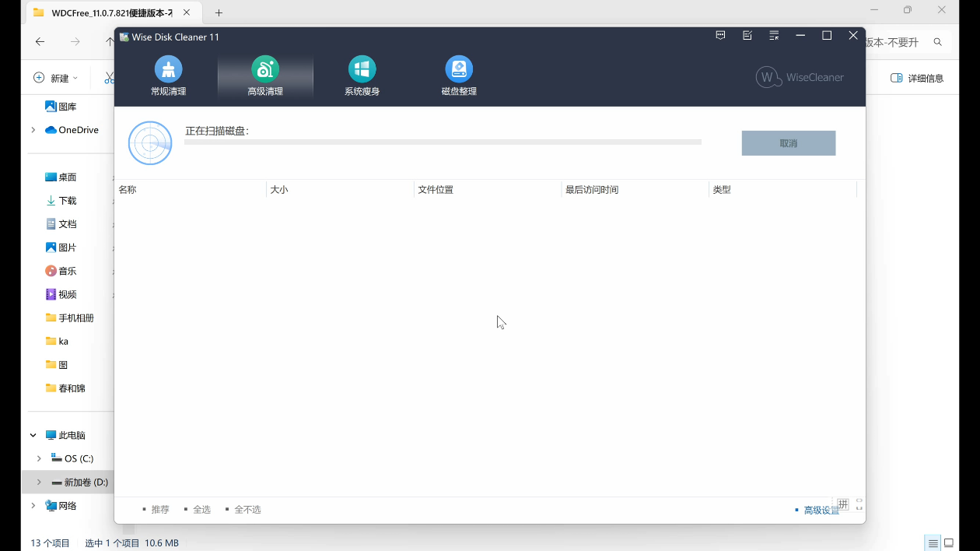Open 桌面 in Explorer sidebar

click(61, 177)
